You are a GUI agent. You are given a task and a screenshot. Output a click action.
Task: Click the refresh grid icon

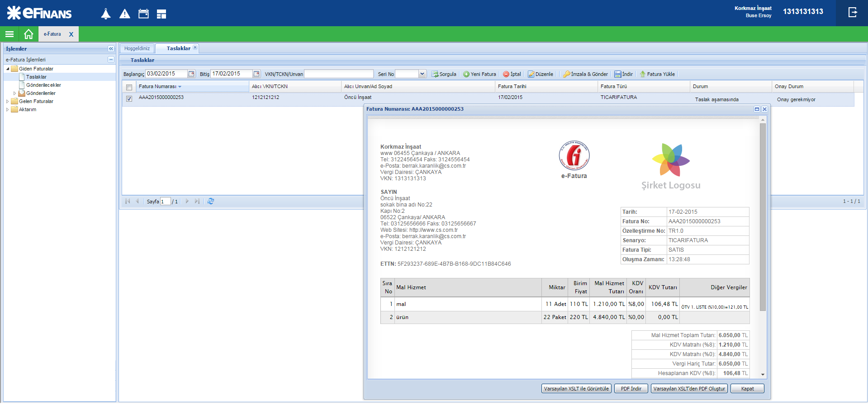[211, 201]
